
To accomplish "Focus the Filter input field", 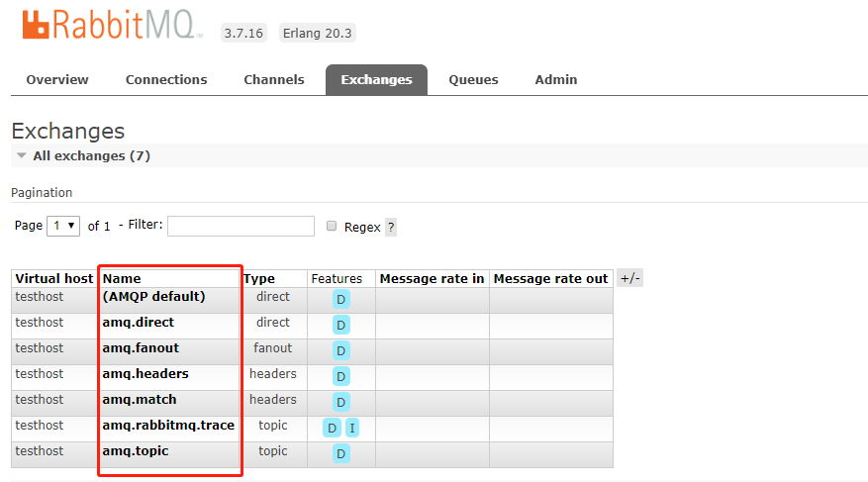I will (x=241, y=226).
